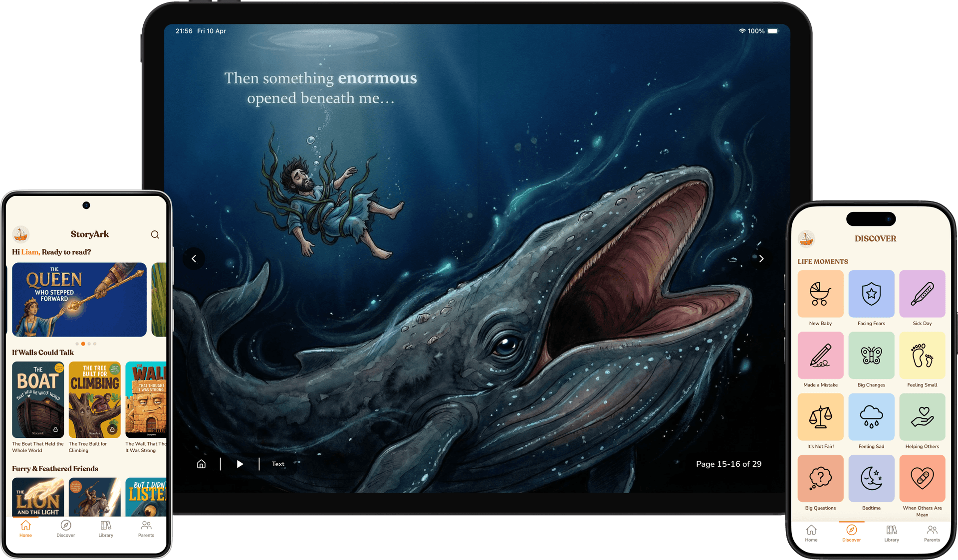This screenshot has width=958, height=560.
Task: Select the Made a Mistake pencil icon
Action: coord(820,355)
